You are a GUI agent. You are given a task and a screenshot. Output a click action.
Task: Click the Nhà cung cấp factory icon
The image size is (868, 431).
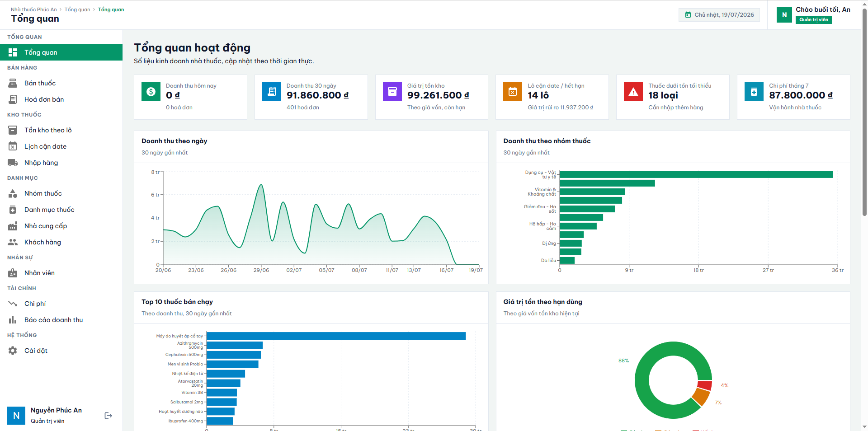click(13, 226)
